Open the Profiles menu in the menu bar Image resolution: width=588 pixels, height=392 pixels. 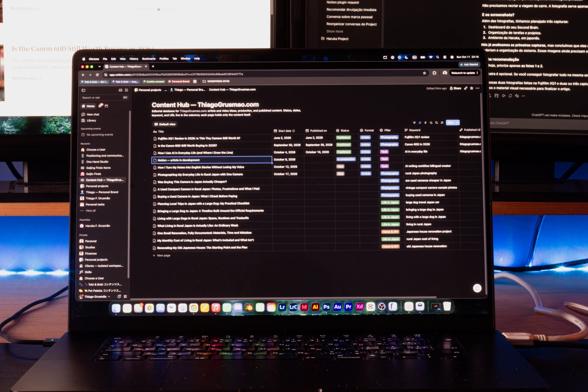click(164, 59)
